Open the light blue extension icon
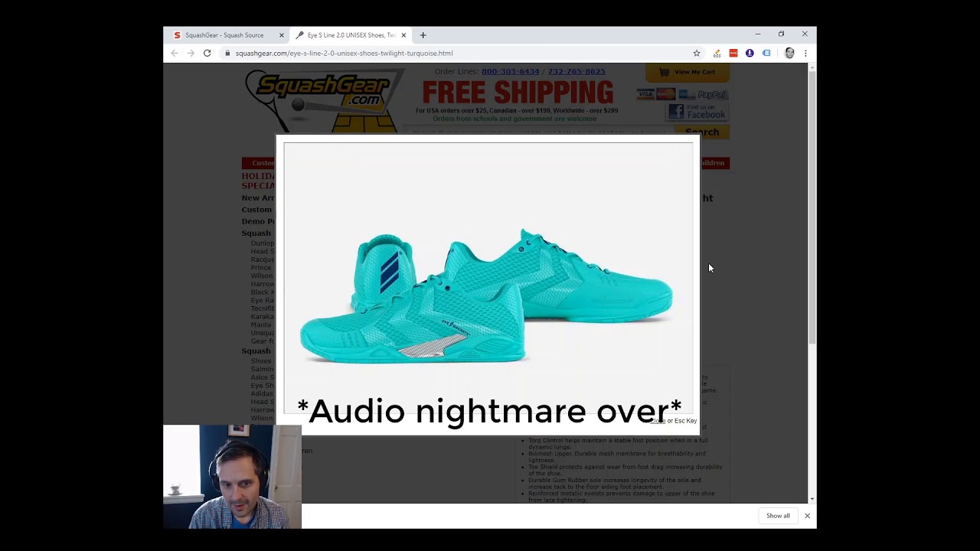The height and width of the screenshot is (551, 980). tap(766, 53)
